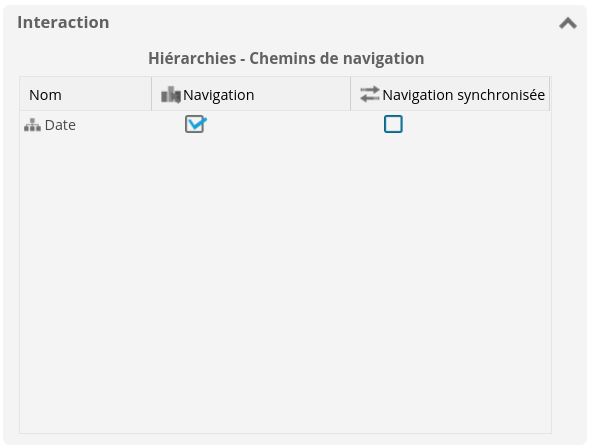593x447 pixels.
Task: Collapse the Interaction panel with the chevron
Action: pos(568,23)
